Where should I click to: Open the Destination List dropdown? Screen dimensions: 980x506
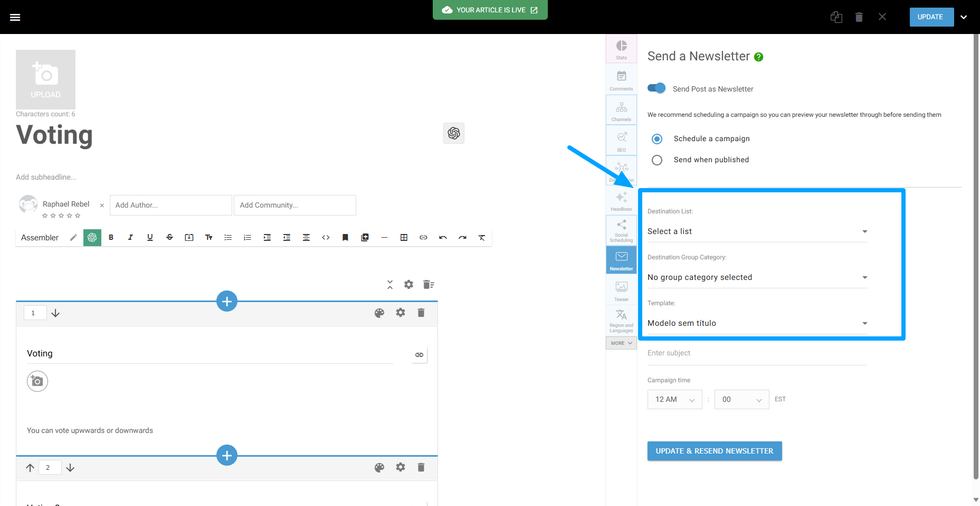[757, 231]
